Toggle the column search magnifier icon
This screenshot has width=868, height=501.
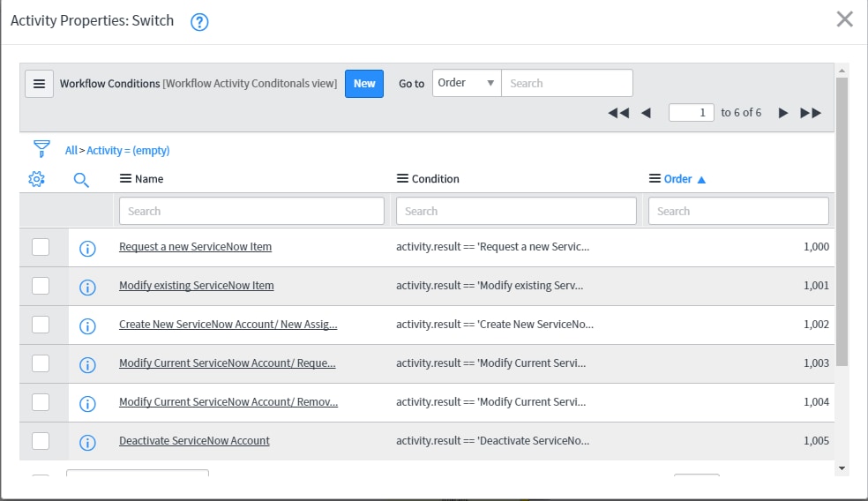81,179
